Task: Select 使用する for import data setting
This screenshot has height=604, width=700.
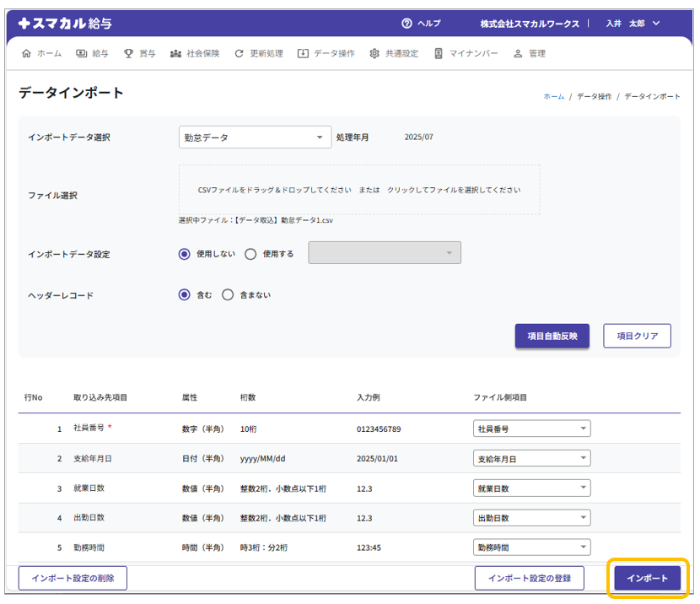Action: click(250, 253)
